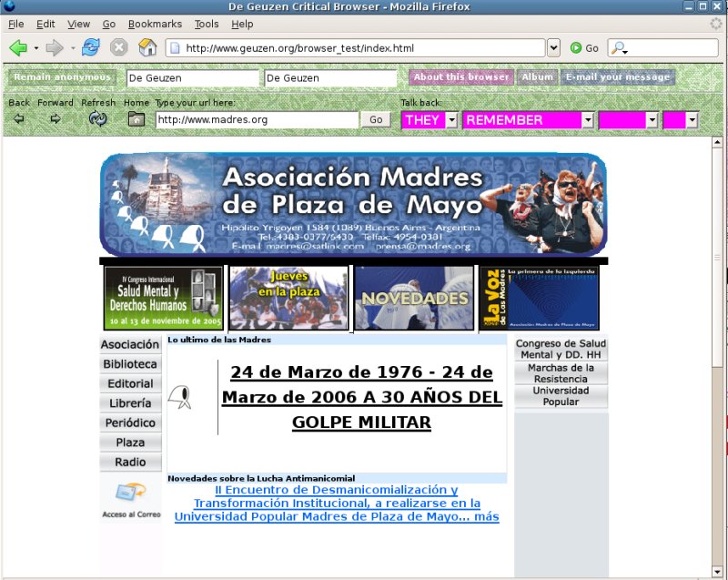The width and height of the screenshot is (728, 580).
Task: Click E-mail your message button
Action: (x=618, y=77)
